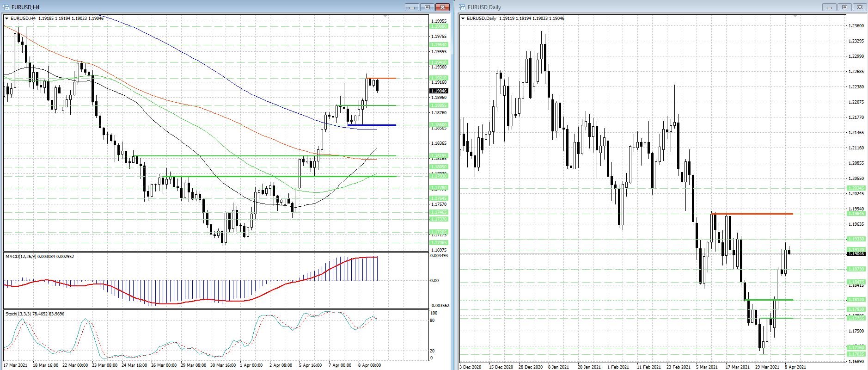The width and height of the screenshot is (868, 370).
Task: Maximize the EURUSD,Daily chart window
Action: [x=844, y=7]
